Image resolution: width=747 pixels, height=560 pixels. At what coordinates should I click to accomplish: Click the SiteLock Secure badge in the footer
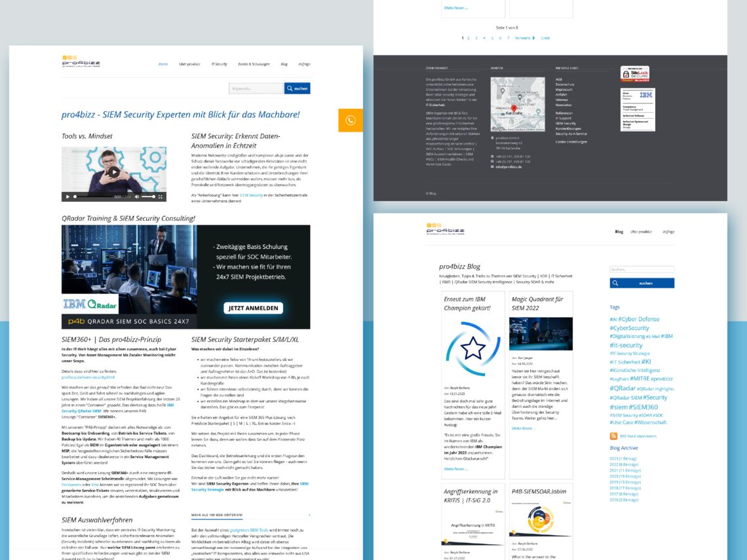(635, 73)
